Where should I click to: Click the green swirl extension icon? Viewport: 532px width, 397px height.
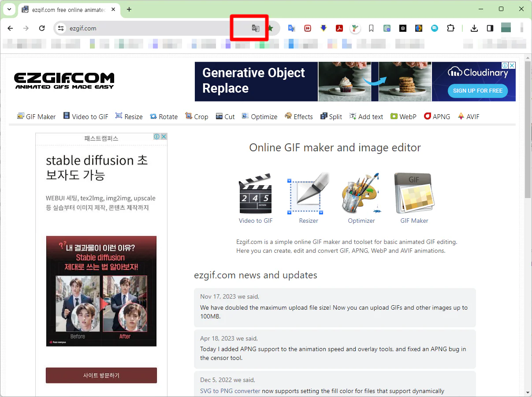pyautogui.click(x=387, y=28)
